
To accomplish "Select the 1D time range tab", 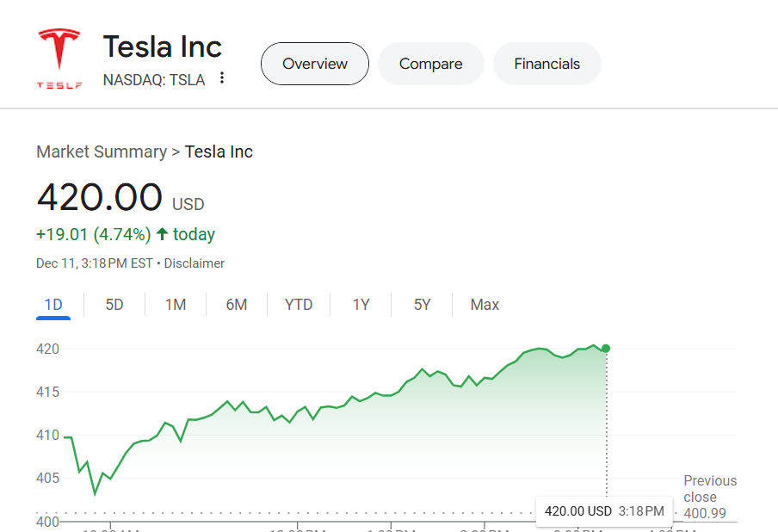I will pyautogui.click(x=53, y=305).
